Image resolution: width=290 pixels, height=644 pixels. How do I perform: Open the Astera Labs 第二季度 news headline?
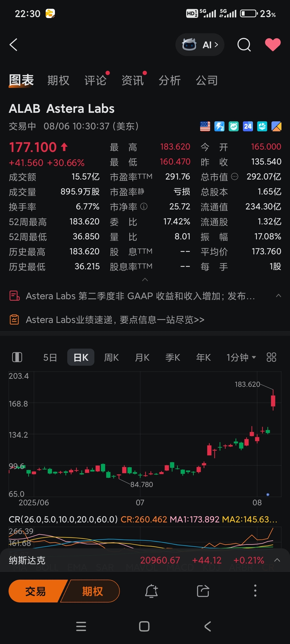tap(140, 296)
